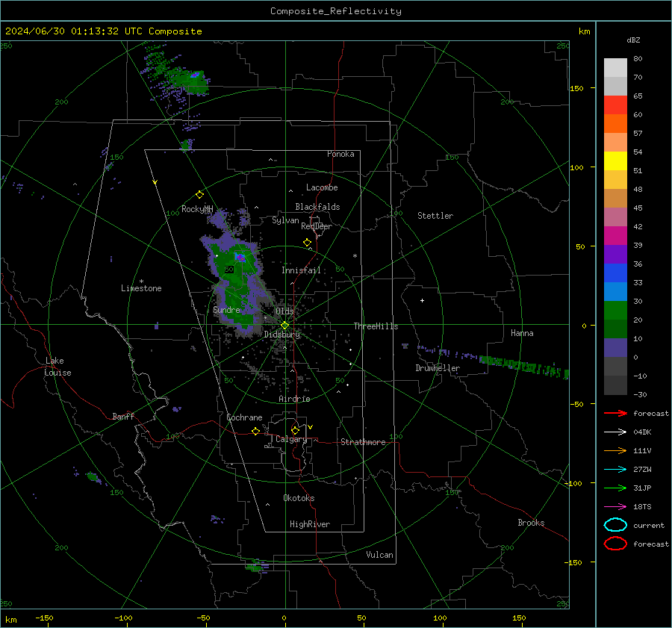Select the purple swatch between 39 and 36
This screenshot has height=628, width=672.
click(x=615, y=255)
